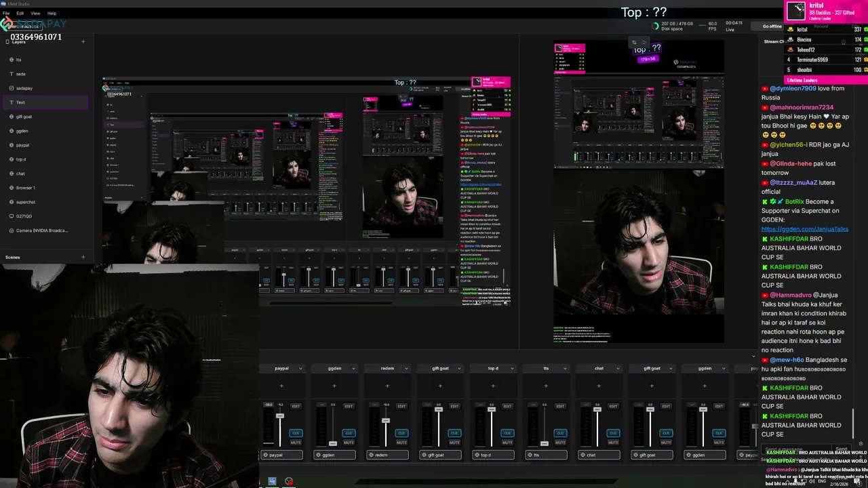Click EDIT on the paypal track
This screenshot has height=488, width=868.
point(296,407)
